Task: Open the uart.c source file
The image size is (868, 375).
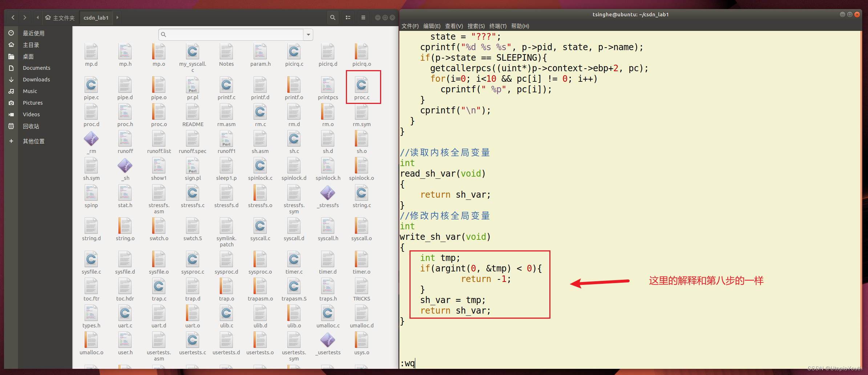Action: click(x=125, y=313)
